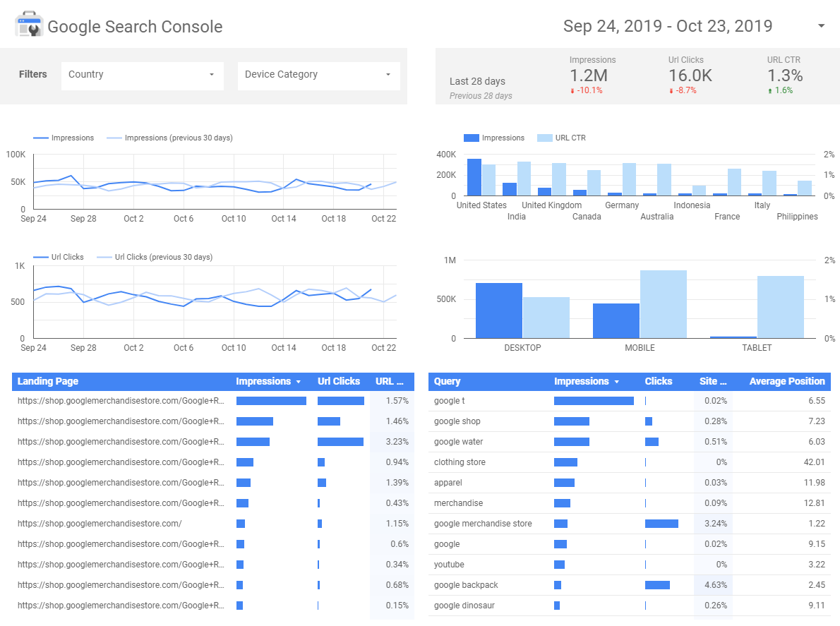The height and width of the screenshot is (626, 840).
Task: Click the landing page row with 3.23% CTR
Action: (x=212, y=442)
